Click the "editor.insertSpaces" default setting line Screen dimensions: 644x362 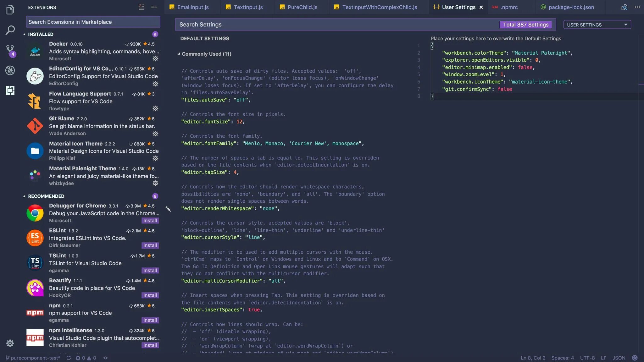222,310
